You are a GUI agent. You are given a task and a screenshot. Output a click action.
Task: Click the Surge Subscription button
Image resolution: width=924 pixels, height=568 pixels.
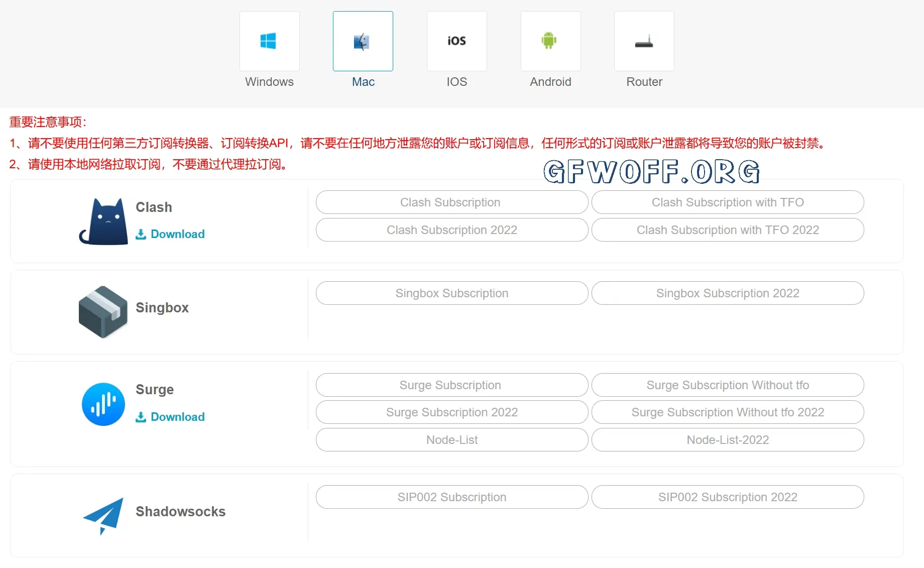tap(452, 385)
